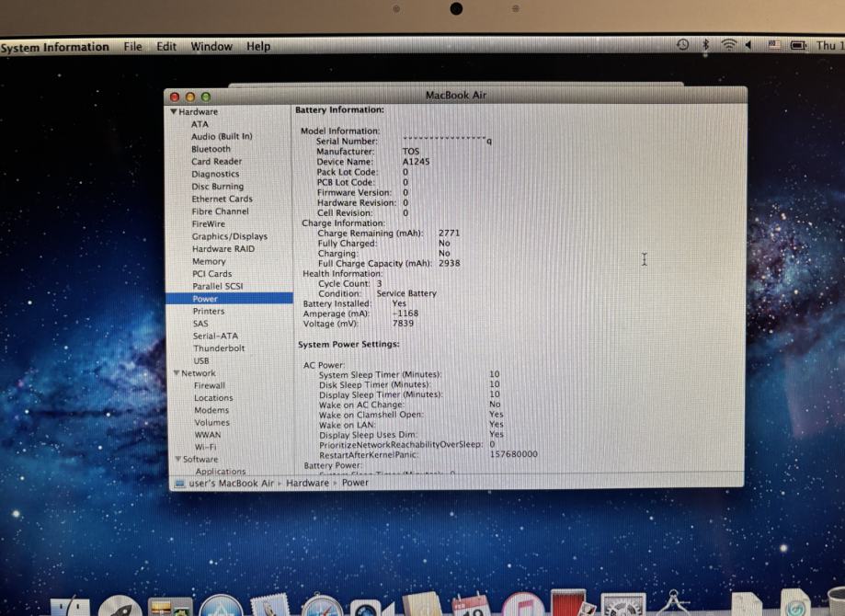The image size is (845, 616).
Task: Collapse the Software section triangle
Action: click(177, 459)
